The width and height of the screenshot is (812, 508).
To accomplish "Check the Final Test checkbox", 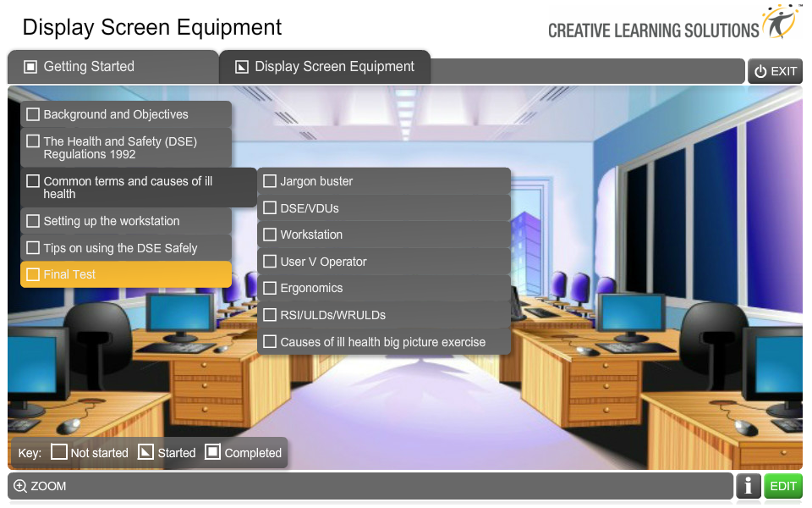I will 33,273.
